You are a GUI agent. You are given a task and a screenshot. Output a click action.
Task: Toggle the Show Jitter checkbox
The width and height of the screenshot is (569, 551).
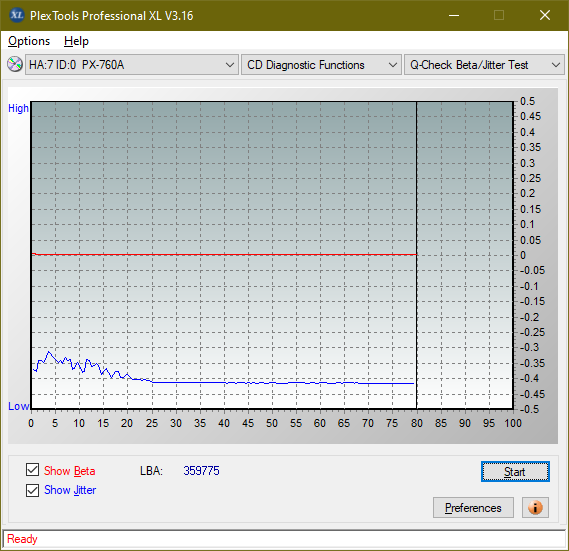point(32,490)
